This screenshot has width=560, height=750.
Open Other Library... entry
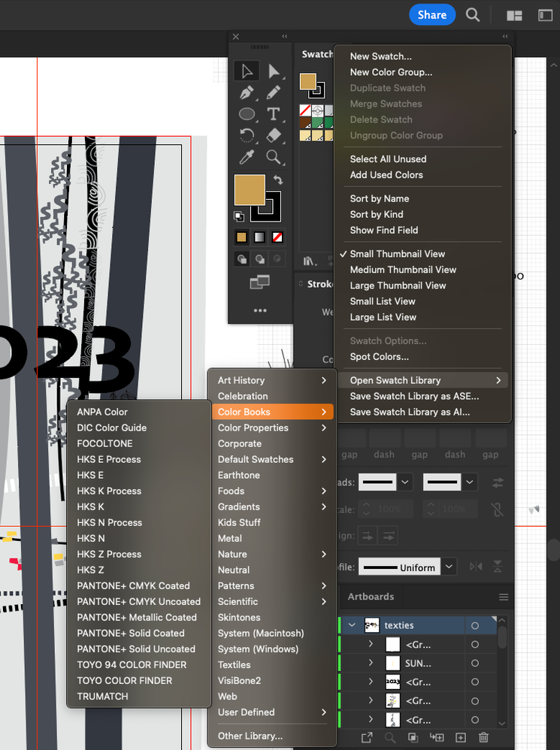click(x=273, y=736)
